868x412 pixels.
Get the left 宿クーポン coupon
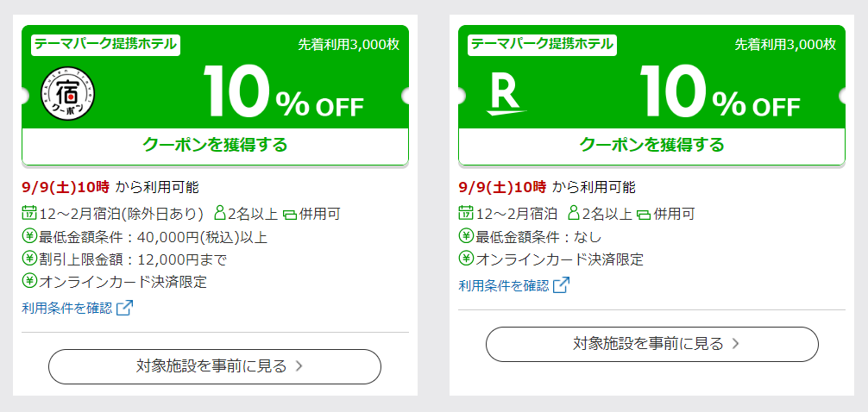click(216, 146)
